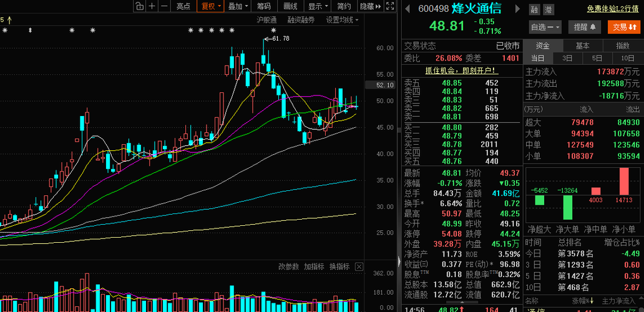This screenshot has height=312, width=644.
Task: Zoom in chart with the plus icon
Action: pos(152,6)
